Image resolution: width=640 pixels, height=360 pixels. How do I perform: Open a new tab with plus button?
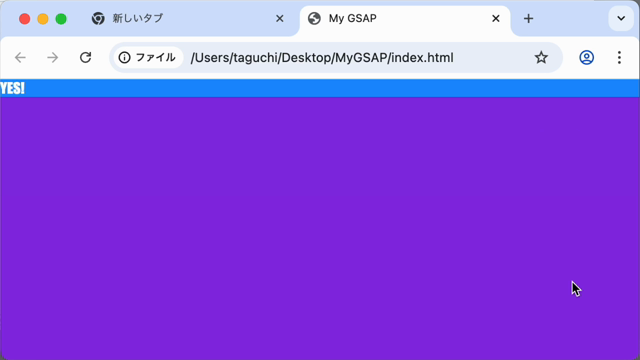(529, 19)
